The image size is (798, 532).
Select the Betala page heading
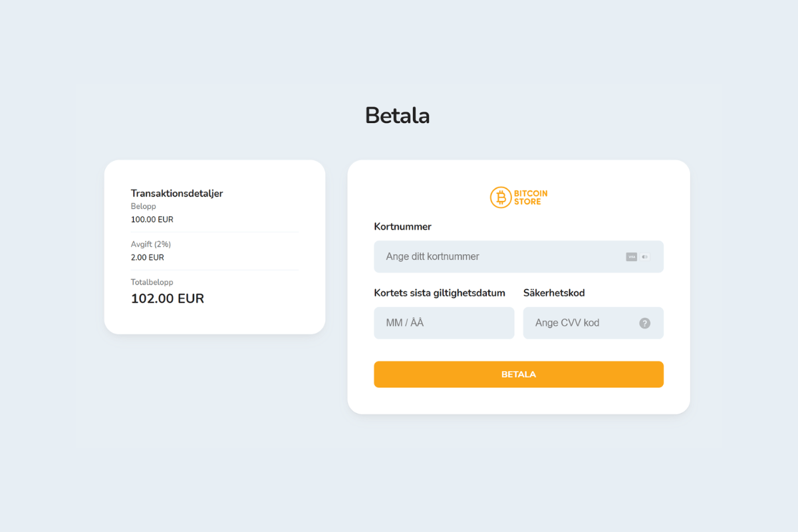[x=397, y=114]
